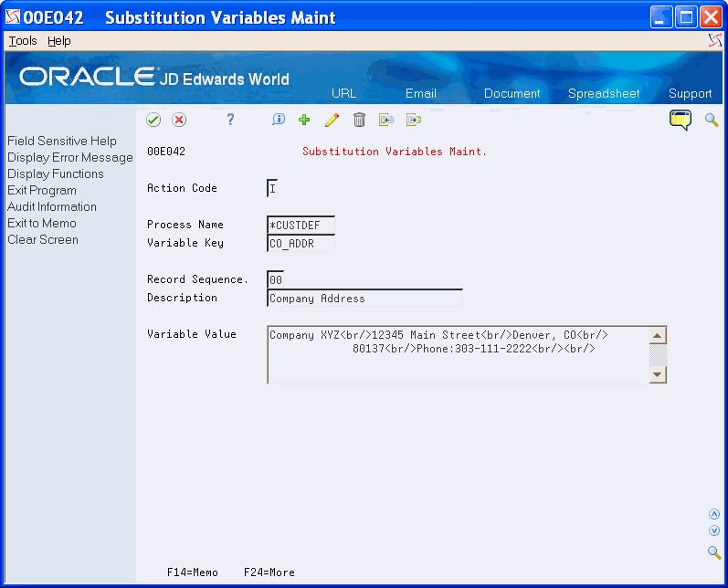Close the Substitution Variables Maint window

point(711,17)
